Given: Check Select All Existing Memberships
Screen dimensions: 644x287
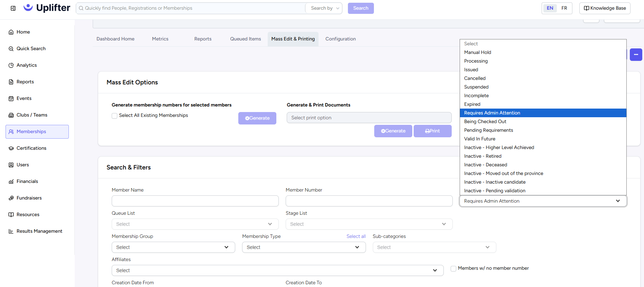Looking at the screenshot, I should [114, 116].
